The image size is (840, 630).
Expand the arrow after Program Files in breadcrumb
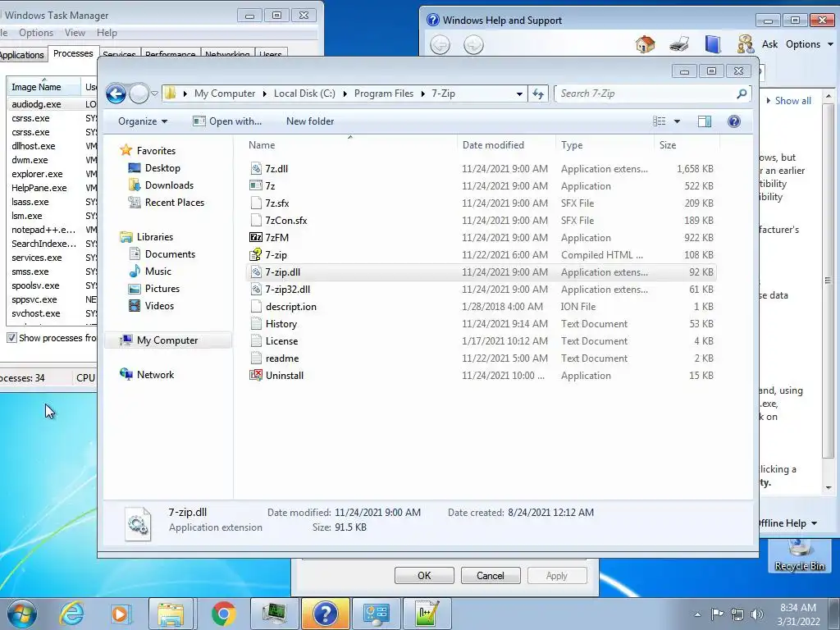click(x=422, y=94)
